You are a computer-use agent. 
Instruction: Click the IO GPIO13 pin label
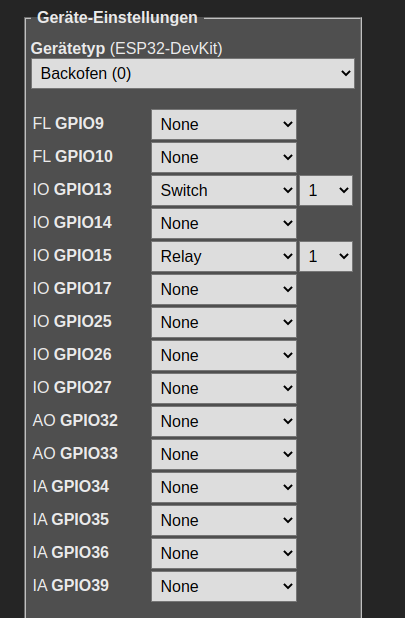[x=72, y=190]
